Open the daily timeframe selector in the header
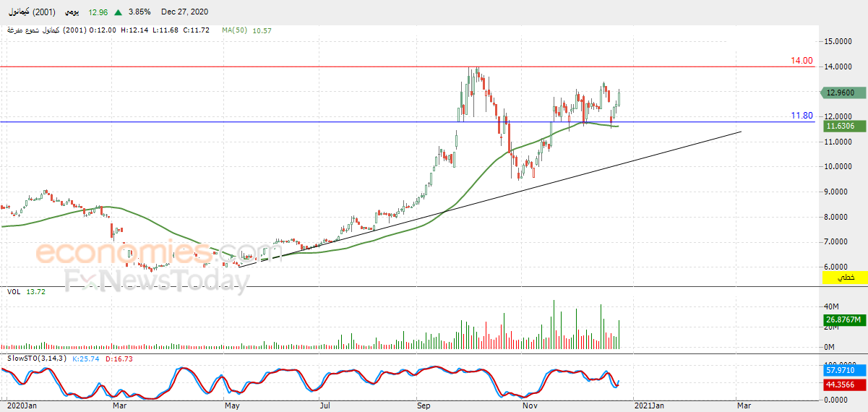The height and width of the screenshot is (412, 868). pos(72,12)
